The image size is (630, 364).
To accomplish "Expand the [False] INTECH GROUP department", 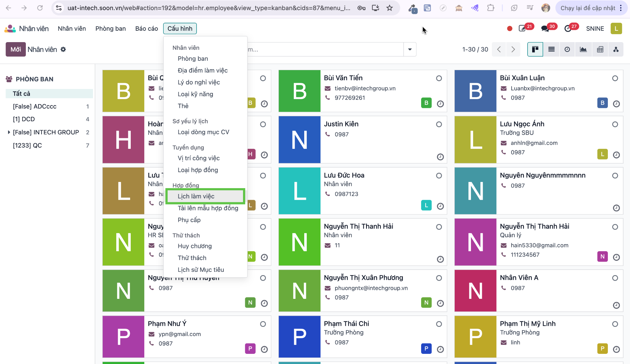I will (9, 132).
